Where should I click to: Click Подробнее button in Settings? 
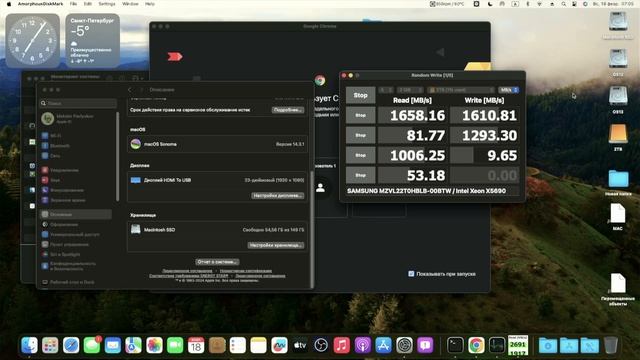coord(288,110)
